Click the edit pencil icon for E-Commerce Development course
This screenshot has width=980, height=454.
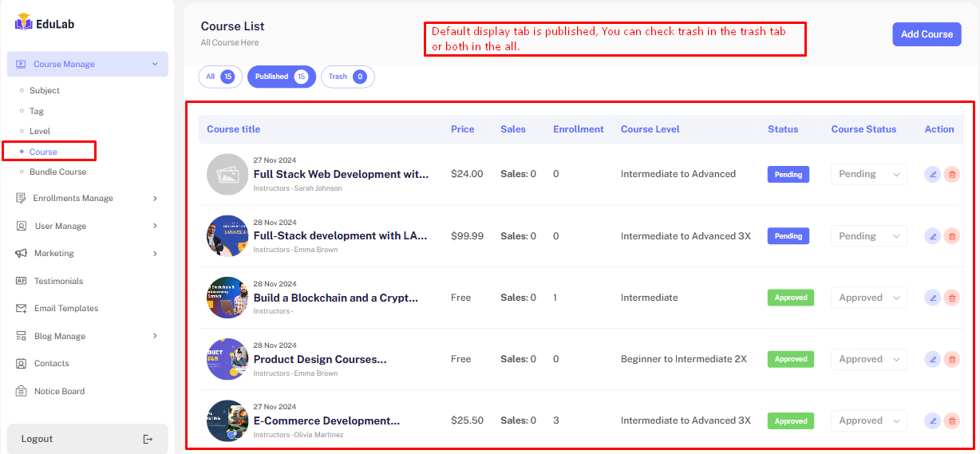[932, 420]
